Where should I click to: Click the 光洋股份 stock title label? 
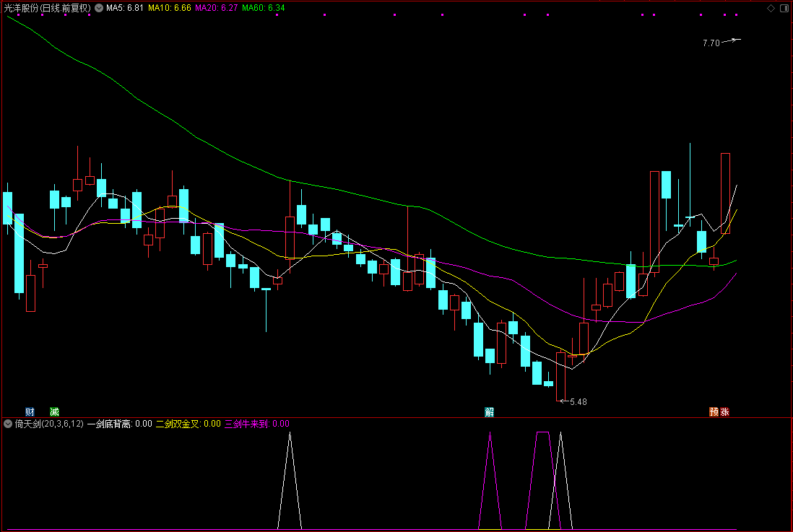click(22, 8)
